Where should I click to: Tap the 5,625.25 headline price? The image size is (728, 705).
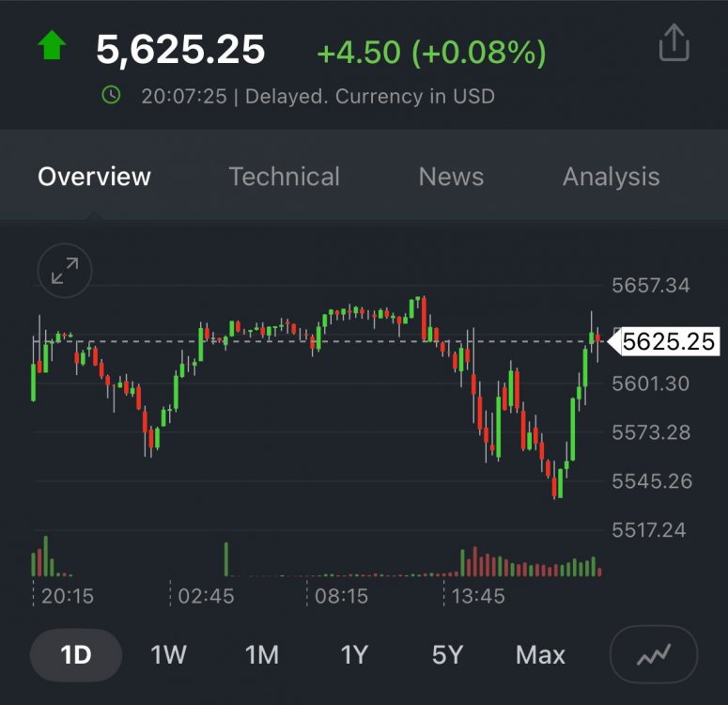pos(180,49)
